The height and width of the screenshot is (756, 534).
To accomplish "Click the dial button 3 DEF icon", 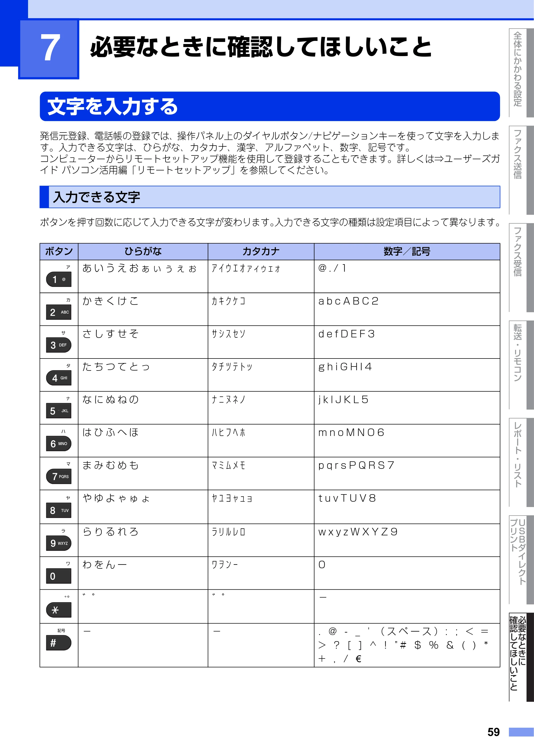I will [59, 345].
